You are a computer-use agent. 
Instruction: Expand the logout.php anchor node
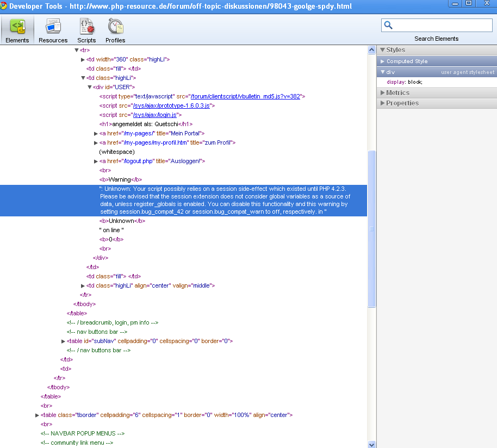(96, 161)
